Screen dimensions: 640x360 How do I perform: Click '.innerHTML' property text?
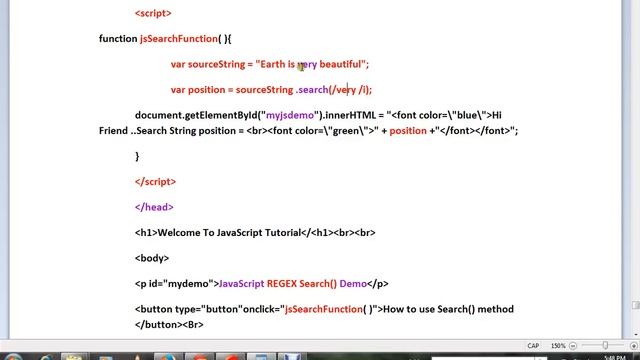tap(349, 115)
